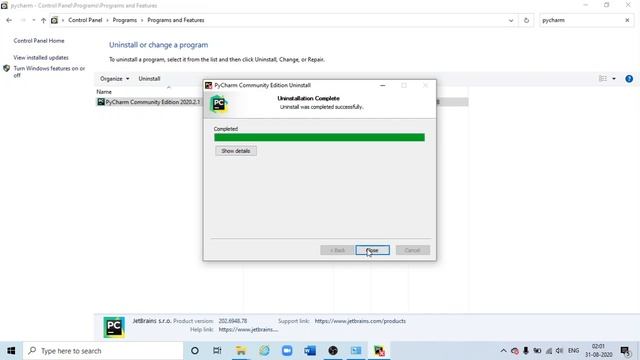Show hidden system tray icons
This screenshot has height=360, width=640.
click(x=503, y=351)
